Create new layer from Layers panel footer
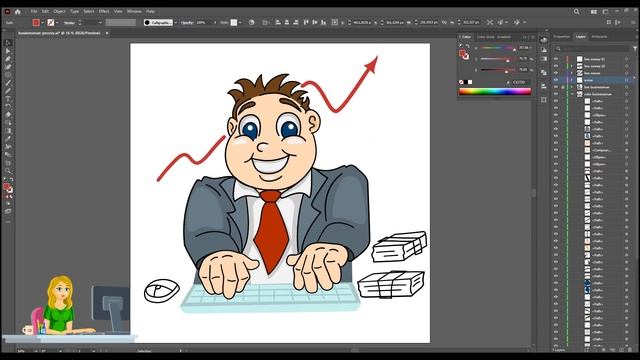 coord(621,350)
